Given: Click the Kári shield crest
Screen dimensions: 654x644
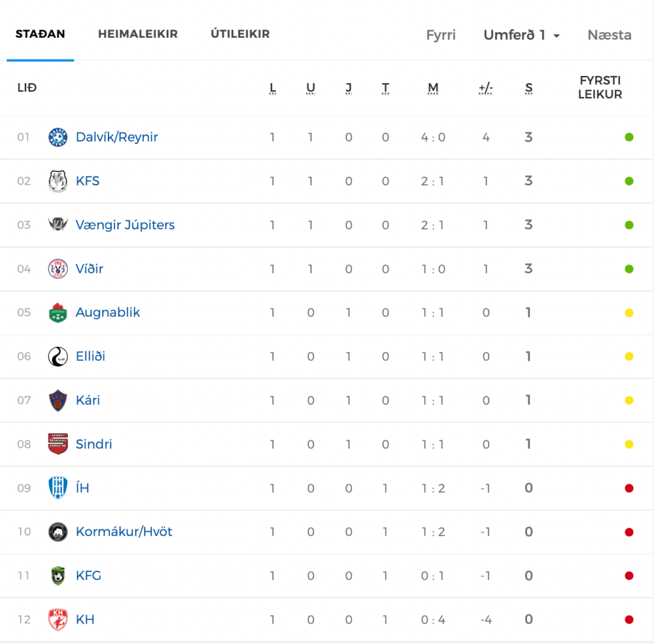Looking at the screenshot, I should (x=58, y=401).
